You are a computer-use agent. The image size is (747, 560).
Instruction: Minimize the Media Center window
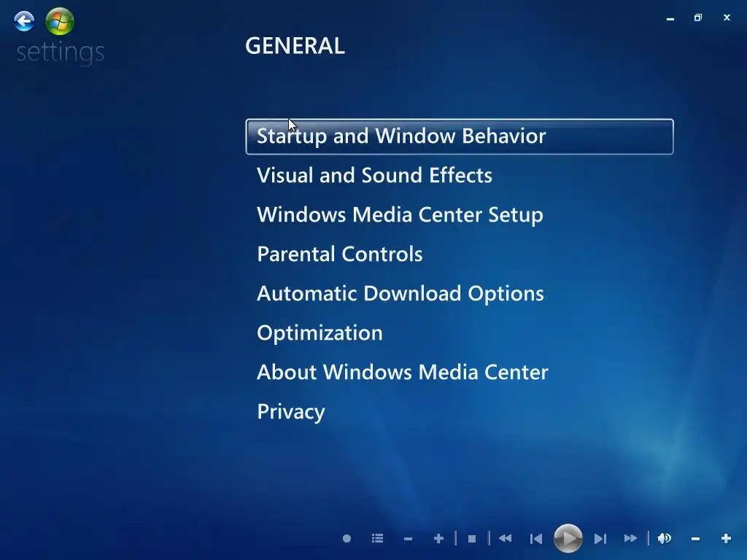pyautogui.click(x=670, y=18)
